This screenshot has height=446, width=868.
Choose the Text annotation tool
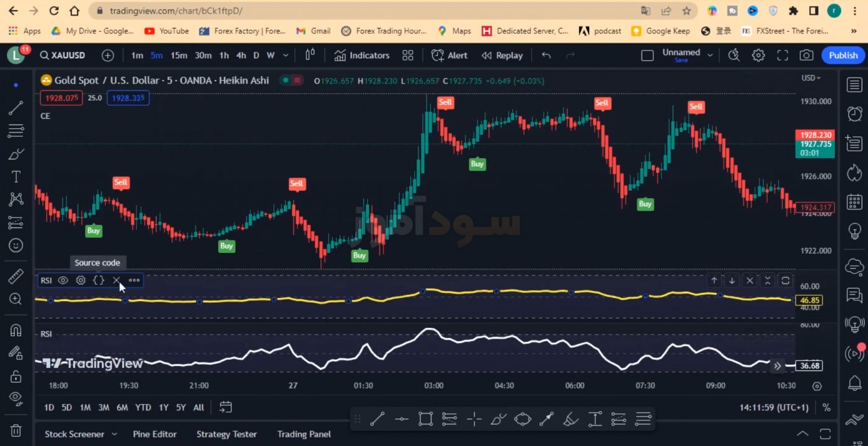pos(16,177)
